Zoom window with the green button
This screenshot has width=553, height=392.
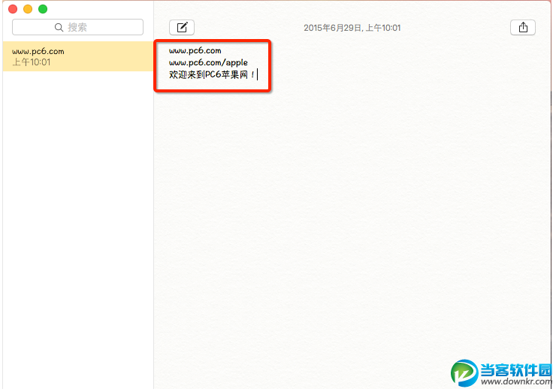pos(43,9)
